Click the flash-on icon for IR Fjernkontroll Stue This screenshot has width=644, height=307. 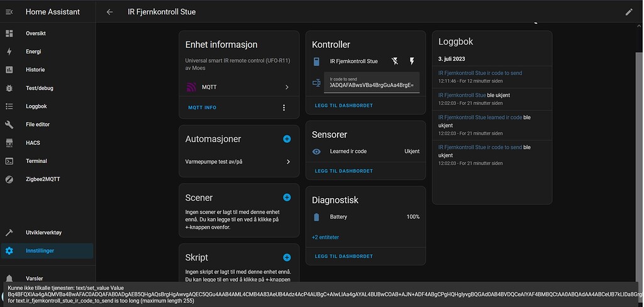(x=412, y=62)
